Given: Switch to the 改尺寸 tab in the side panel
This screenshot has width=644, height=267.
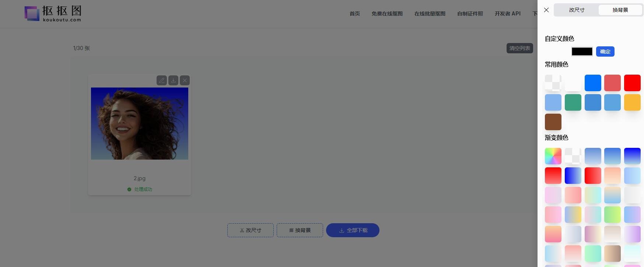Looking at the screenshot, I should [x=577, y=10].
